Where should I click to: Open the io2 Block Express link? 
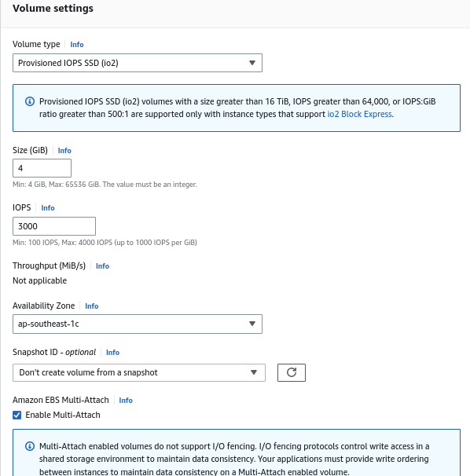(359, 114)
